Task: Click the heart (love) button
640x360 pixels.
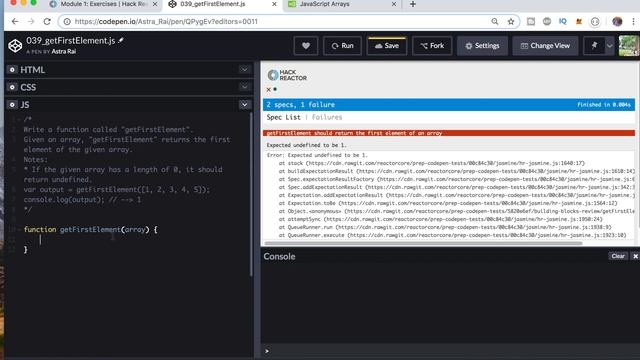Action: coord(306,46)
